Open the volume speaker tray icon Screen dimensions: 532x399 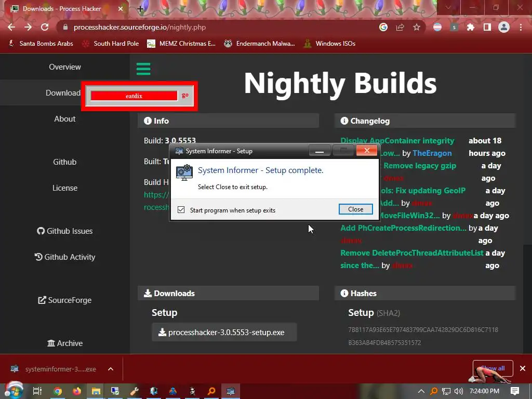point(458,391)
